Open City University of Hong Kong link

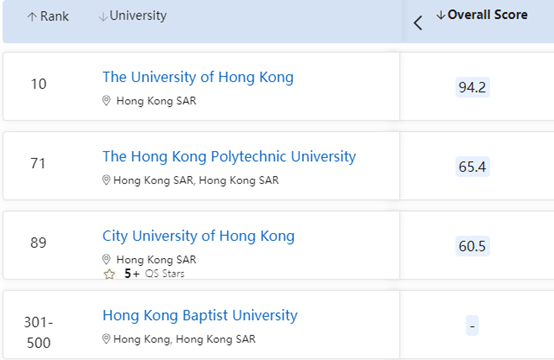(x=199, y=236)
